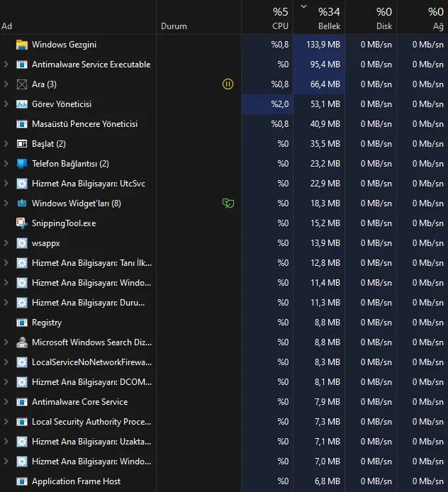Sort by the Bellek column header
Viewport: 448px width, 492px height.
(x=319, y=17)
